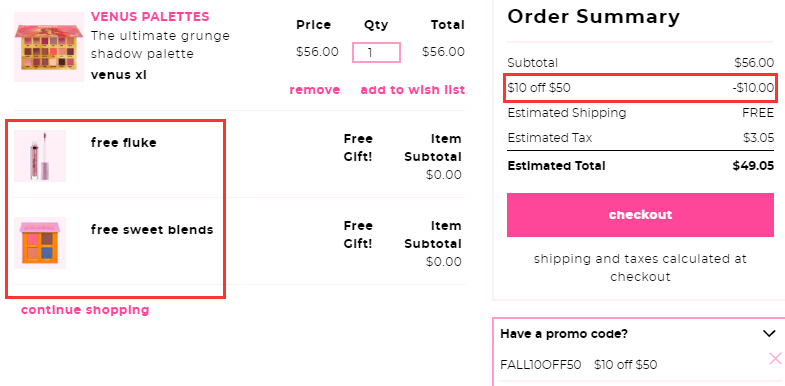Click the Have a promo code heading
Viewport: 785px width, 386px height.
pyautogui.click(x=564, y=333)
